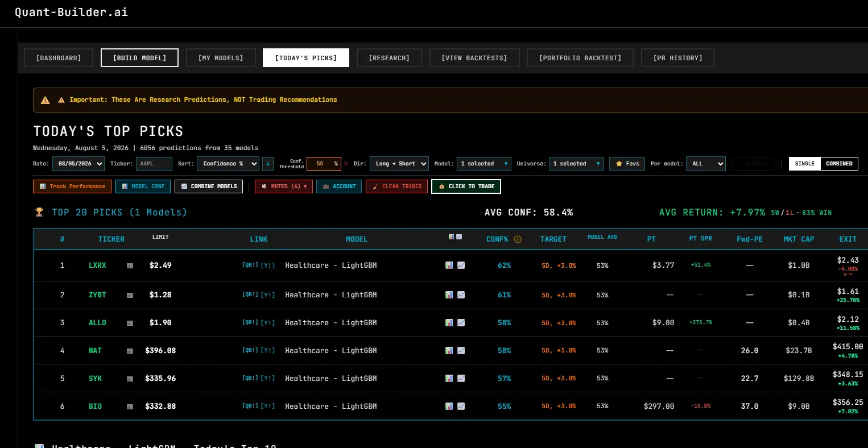Open the VIEW BACKTESTS tab
This screenshot has width=868, height=448.
(474, 58)
